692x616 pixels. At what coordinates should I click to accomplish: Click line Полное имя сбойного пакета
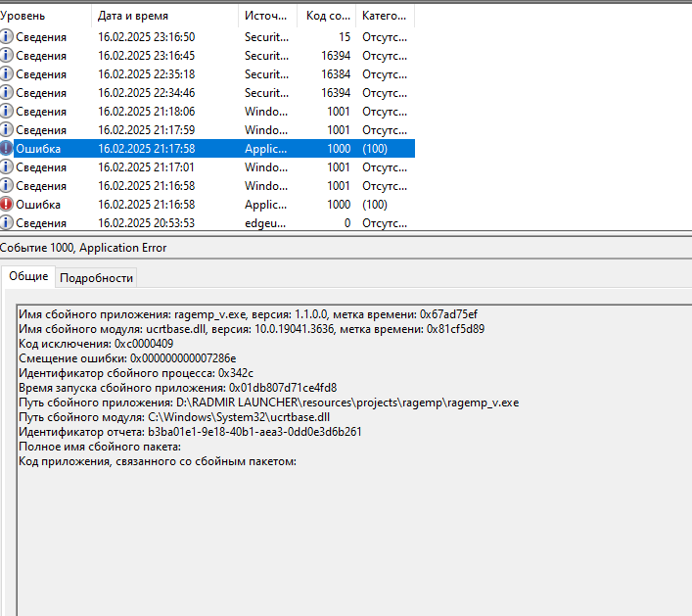click(x=100, y=447)
